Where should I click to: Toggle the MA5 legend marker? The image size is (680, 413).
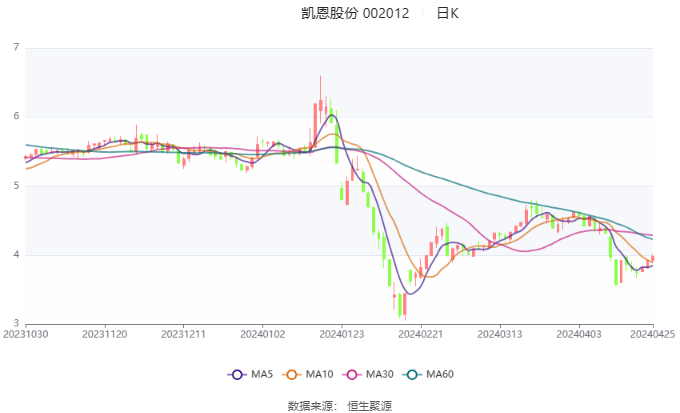point(250,374)
